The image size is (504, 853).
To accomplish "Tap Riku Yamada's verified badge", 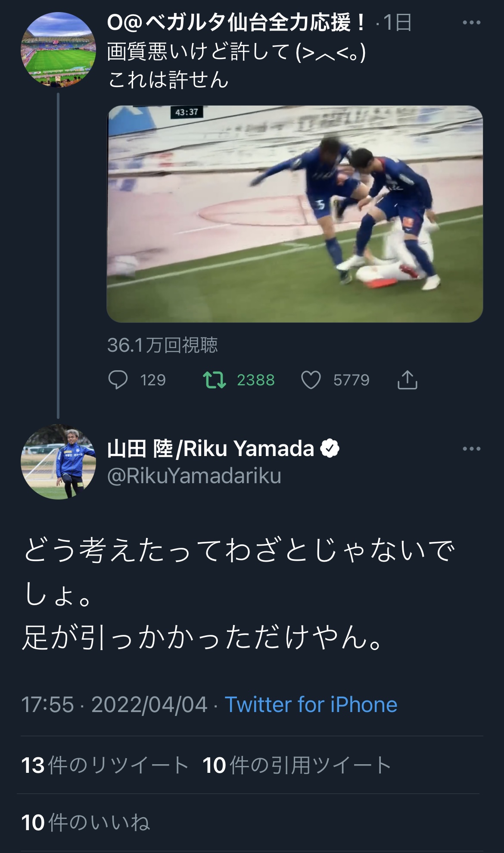I will pos(330,449).
